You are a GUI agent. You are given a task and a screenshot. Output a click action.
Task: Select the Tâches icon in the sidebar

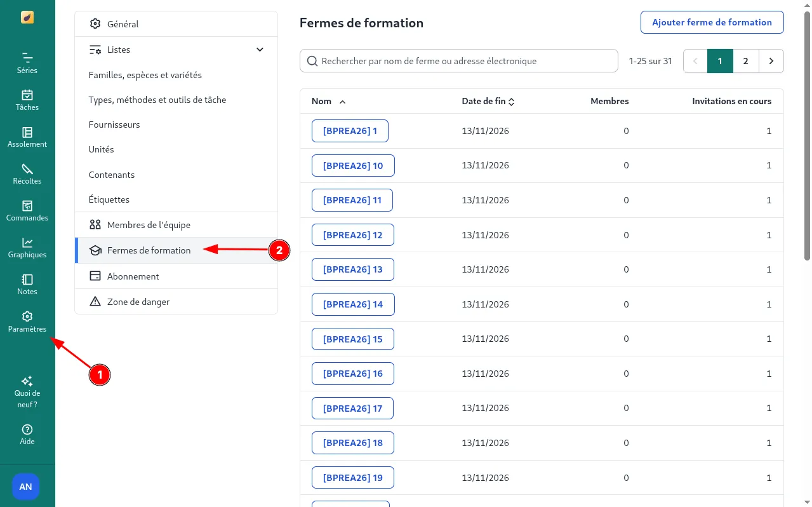[27, 99]
